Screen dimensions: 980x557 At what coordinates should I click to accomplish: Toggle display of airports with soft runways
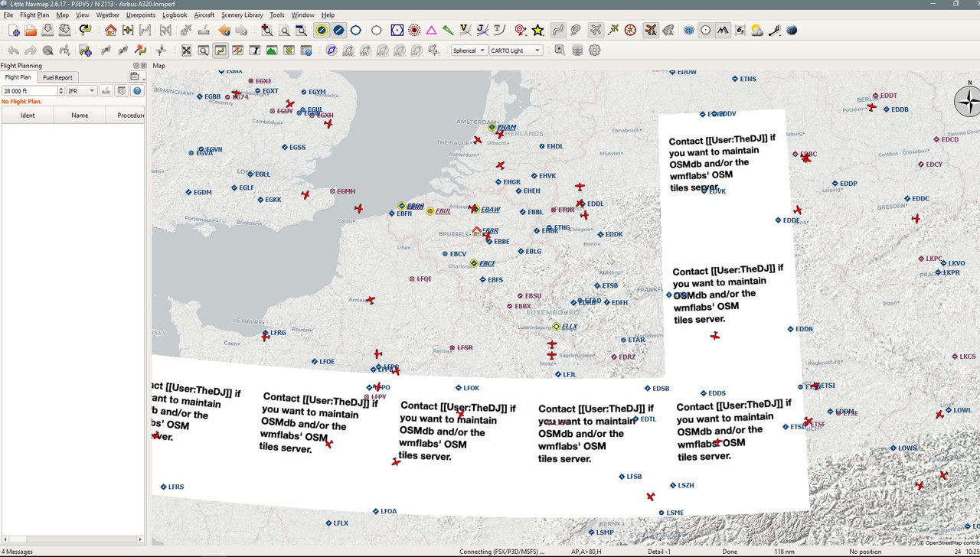pyautogui.click(x=338, y=31)
